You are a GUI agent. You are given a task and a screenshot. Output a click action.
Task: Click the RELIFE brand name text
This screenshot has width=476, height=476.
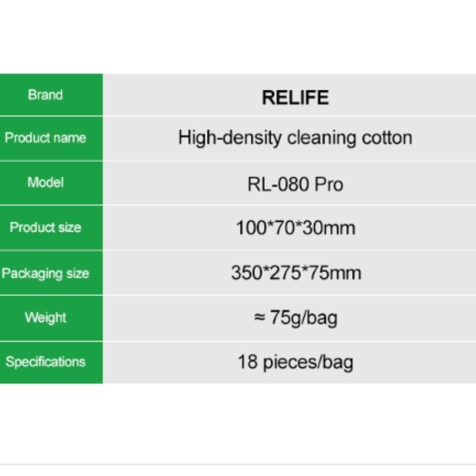coord(296,98)
